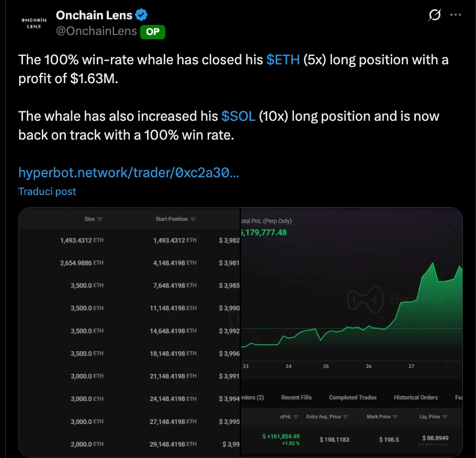Open the Completed Trades tab
Image resolution: width=476 pixels, height=458 pixels.
[x=353, y=397]
